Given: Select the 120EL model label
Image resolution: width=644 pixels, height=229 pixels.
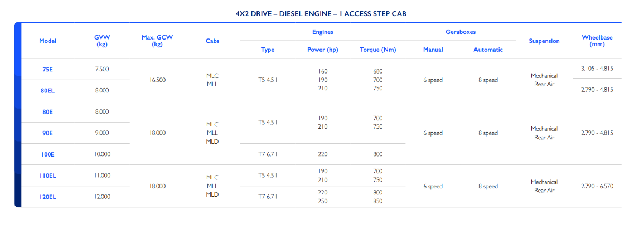Looking at the screenshot, I should click(47, 197).
